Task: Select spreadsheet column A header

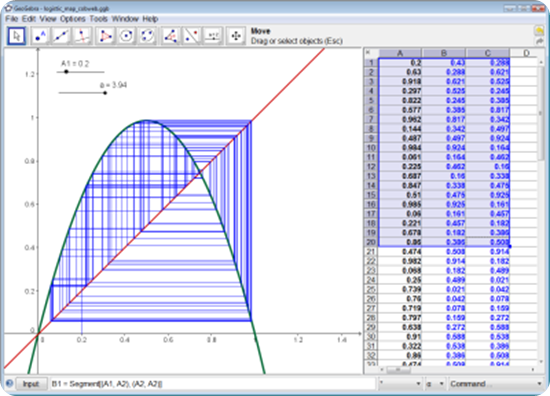Action: click(400, 53)
